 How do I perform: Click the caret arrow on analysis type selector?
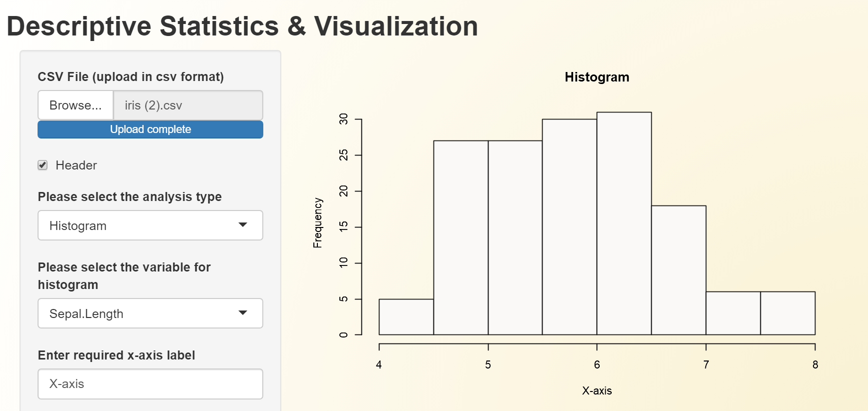click(x=243, y=225)
